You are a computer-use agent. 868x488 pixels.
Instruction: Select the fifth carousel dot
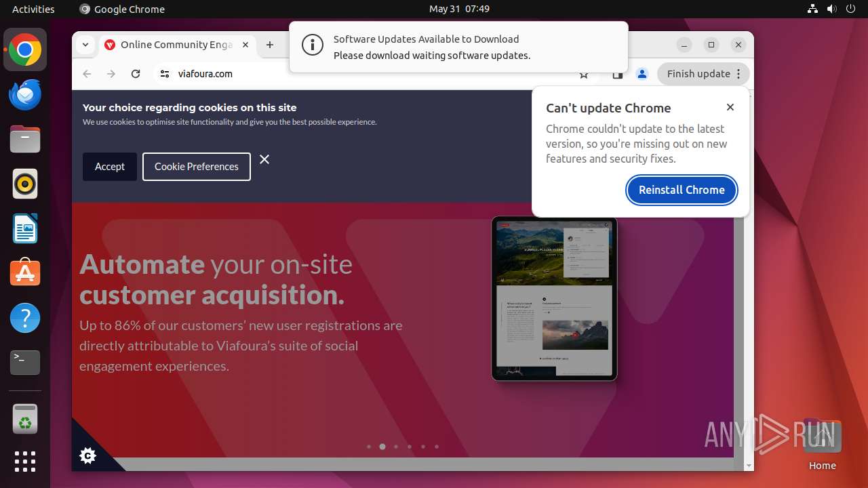423,447
